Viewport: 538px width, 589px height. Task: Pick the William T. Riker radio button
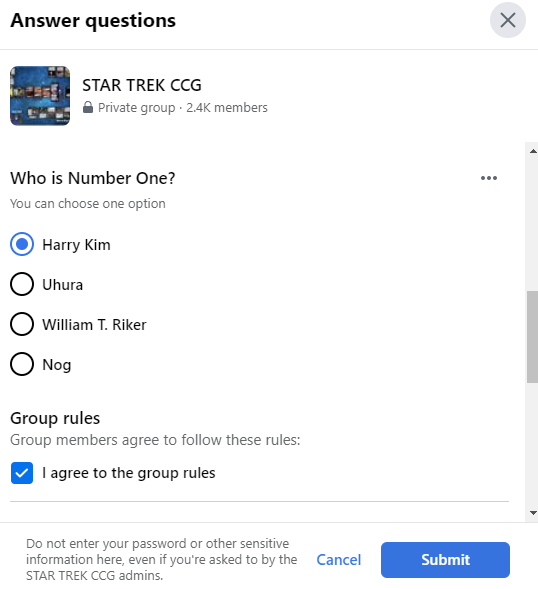(x=22, y=324)
